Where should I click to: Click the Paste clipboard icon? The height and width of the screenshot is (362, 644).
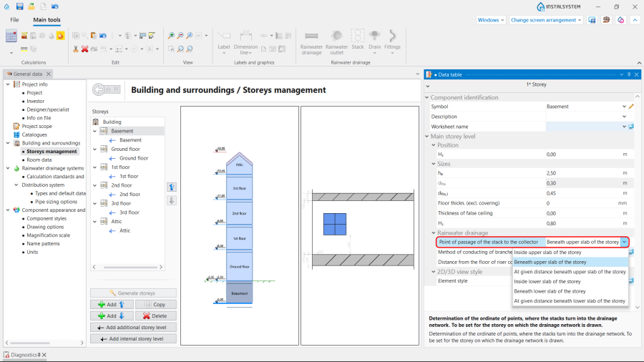point(94,36)
